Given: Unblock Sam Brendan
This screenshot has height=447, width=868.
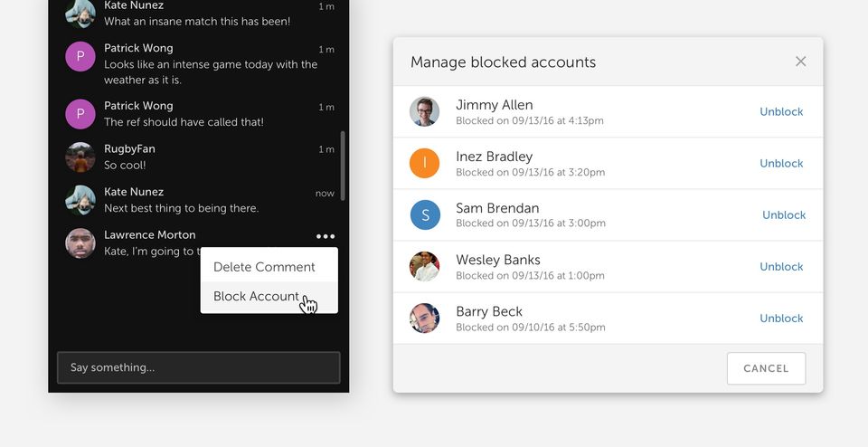Looking at the screenshot, I should tap(783, 215).
